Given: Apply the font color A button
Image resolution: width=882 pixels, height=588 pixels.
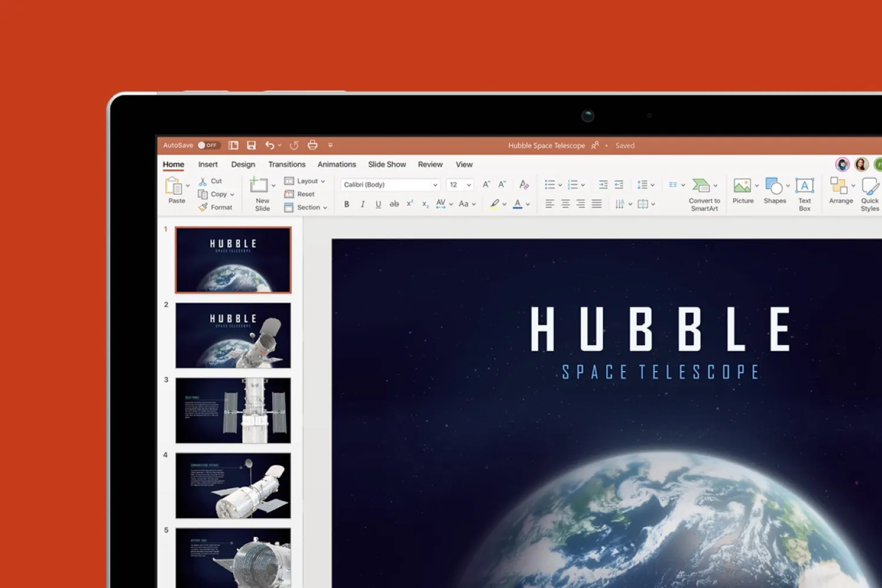Looking at the screenshot, I should click(x=517, y=204).
